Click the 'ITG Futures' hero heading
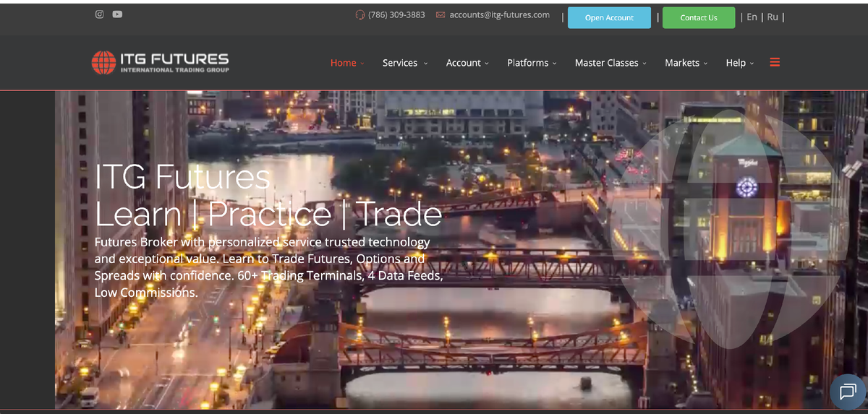This screenshot has width=868, height=414. (182, 177)
